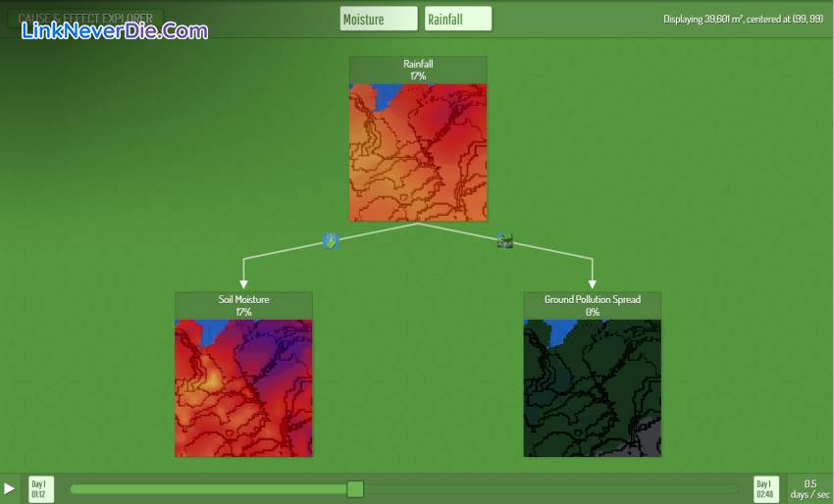The width and height of the screenshot is (834, 504).
Task: Open the Cause & Effect Explorer label
Action: [85, 19]
